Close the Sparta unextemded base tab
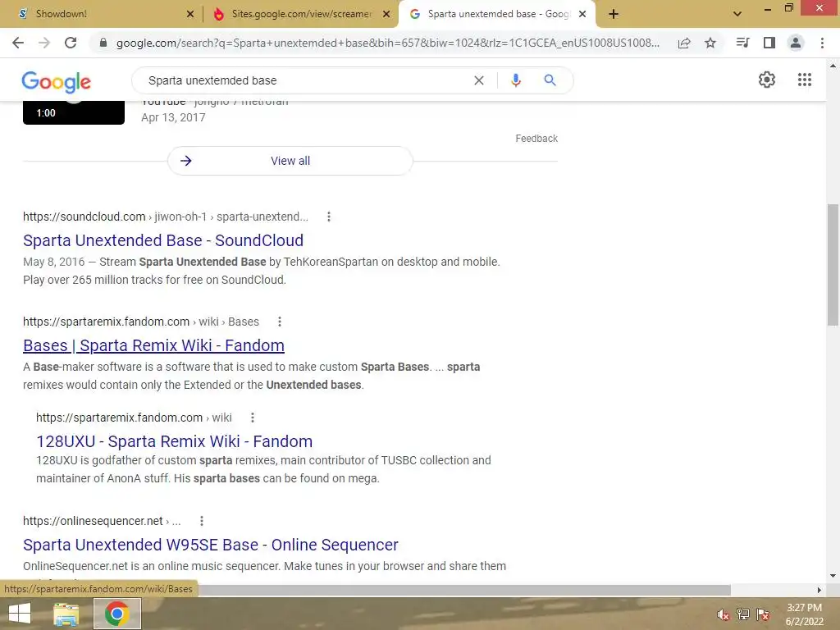840x630 pixels. click(582, 14)
